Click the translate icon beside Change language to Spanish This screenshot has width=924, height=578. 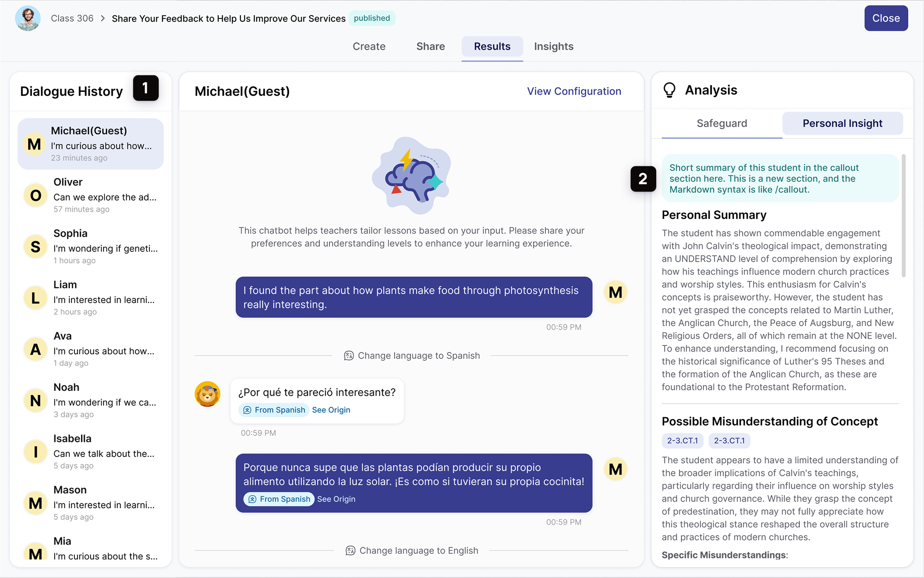[349, 356]
